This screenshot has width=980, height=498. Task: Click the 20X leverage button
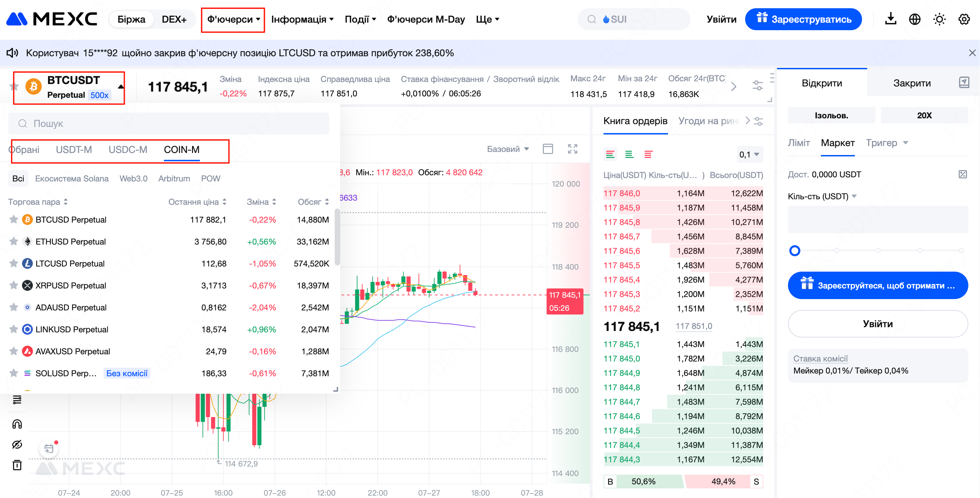[924, 115]
